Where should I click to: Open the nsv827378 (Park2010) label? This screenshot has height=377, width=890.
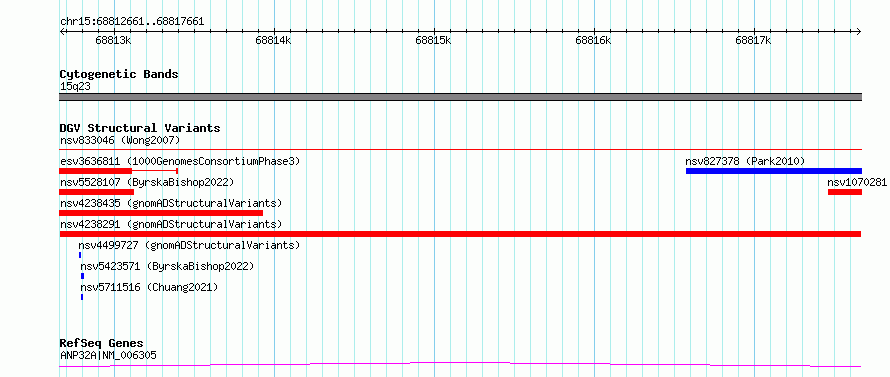(x=745, y=161)
